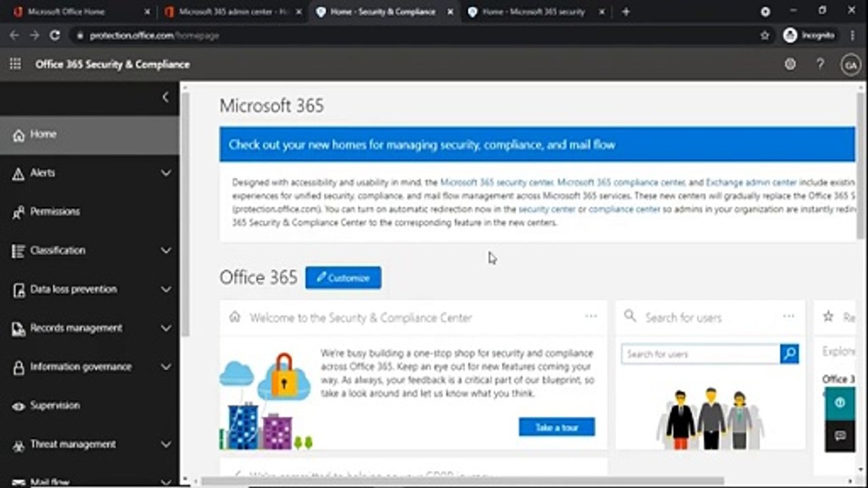Screen dimensions: 868x488
Task: Click the browser address bar
Action: coord(414,35)
